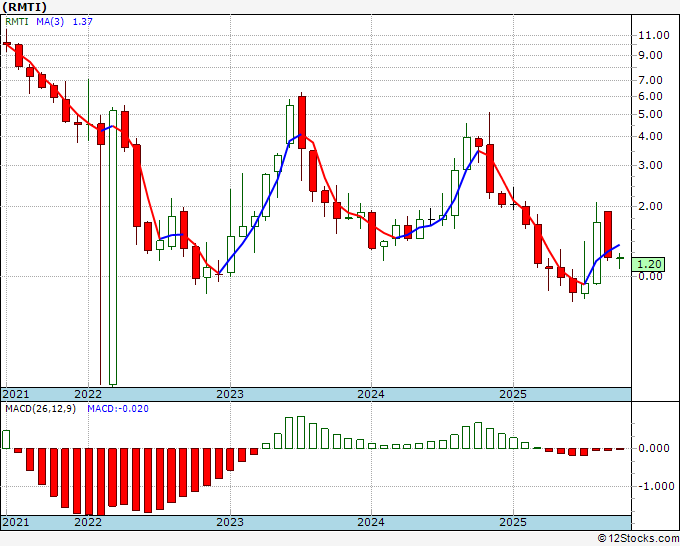Click the 9.00 price axis label

pyautogui.click(x=651, y=56)
